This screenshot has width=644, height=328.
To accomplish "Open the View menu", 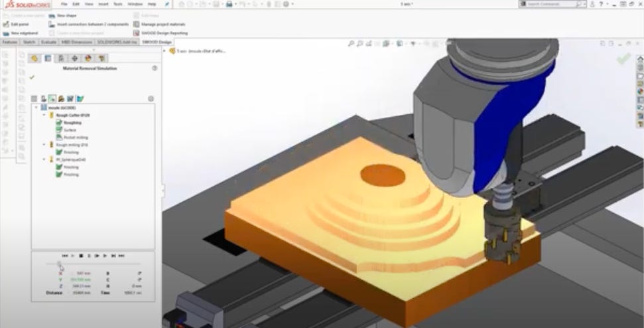I will pos(89,4).
